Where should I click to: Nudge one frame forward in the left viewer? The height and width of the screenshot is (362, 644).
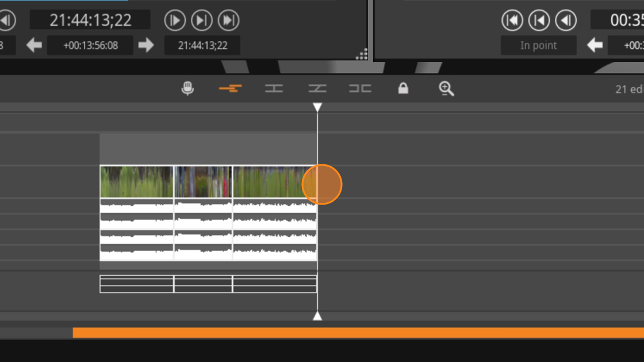coord(175,20)
